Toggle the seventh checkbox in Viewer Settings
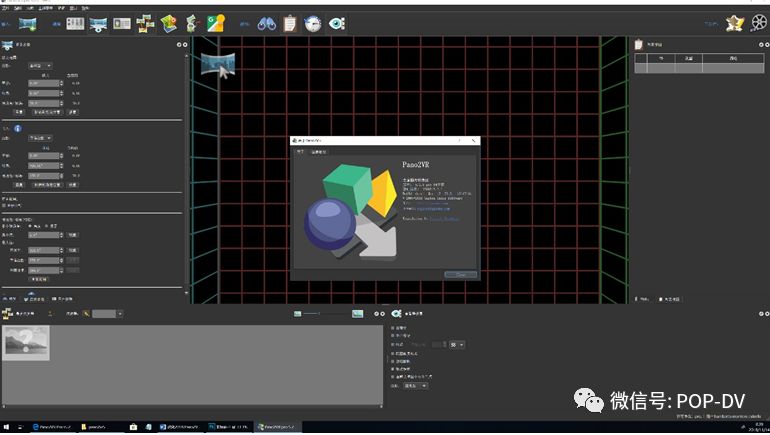This screenshot has width=770, height=435. pyautogui.click(x=392, y=377)
